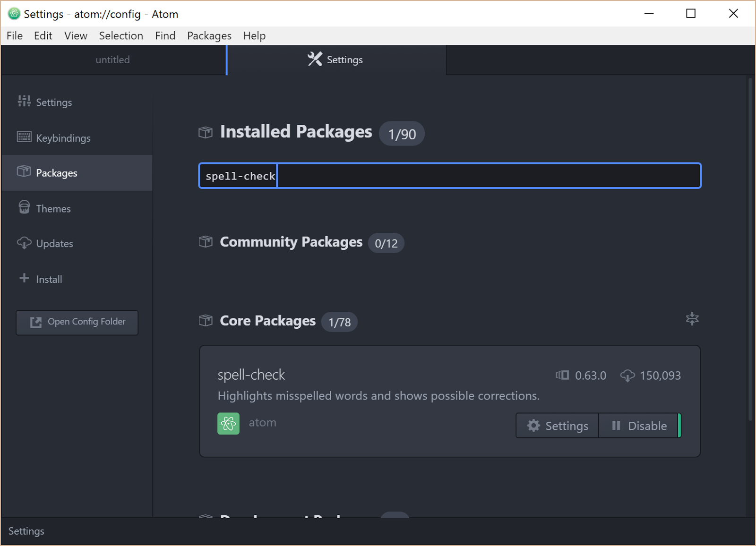Collapse Core Packages using the fold icon
756x546 pixels.
tap(692, 319)
